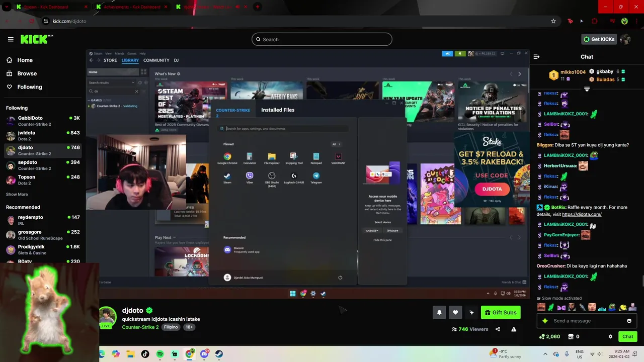This screenshot has height=362, width=644.
Task: Click the Filipino tag
Action: pyautogui.click(x=171, y=327)
